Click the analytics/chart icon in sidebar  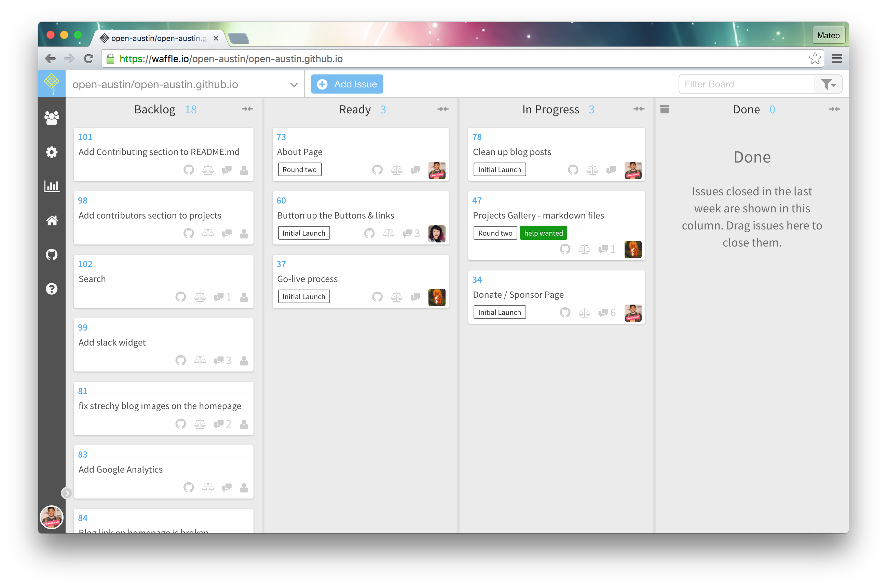click(53, 186)
